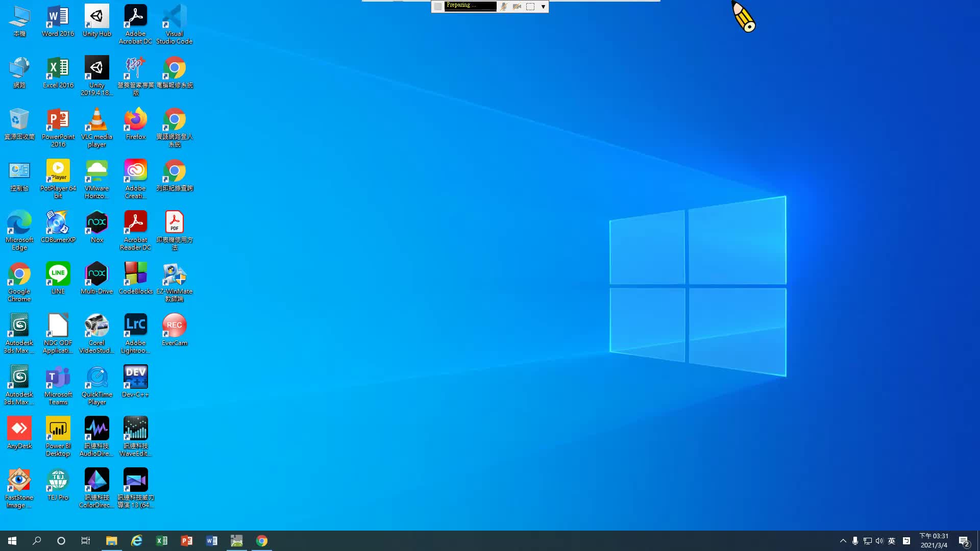Toggle webcam in the recorder toolbar

(x=517, y=7)
